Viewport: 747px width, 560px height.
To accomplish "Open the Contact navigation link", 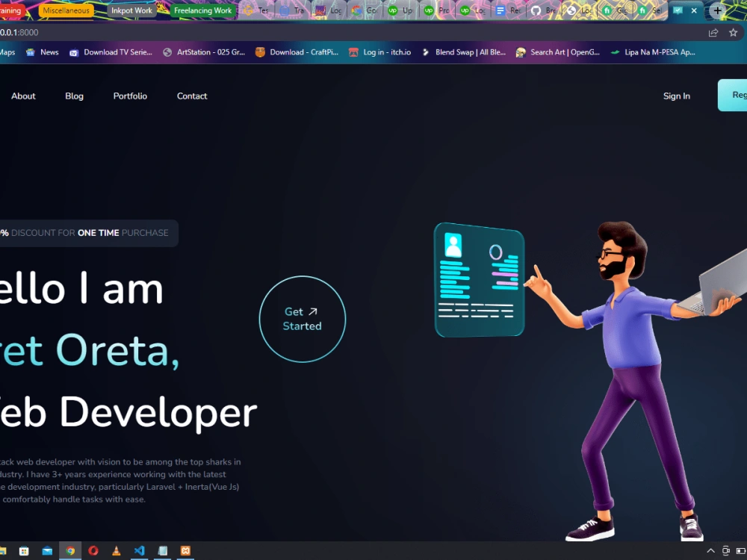I will (192, 96).
